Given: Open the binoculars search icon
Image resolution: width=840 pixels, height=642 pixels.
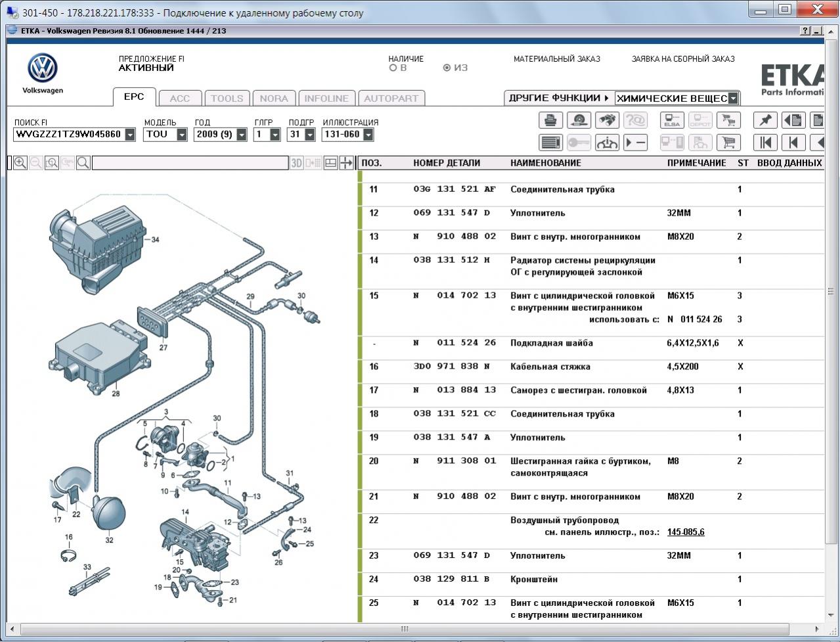Looking at the screenshot, I should tap(607, 120).
